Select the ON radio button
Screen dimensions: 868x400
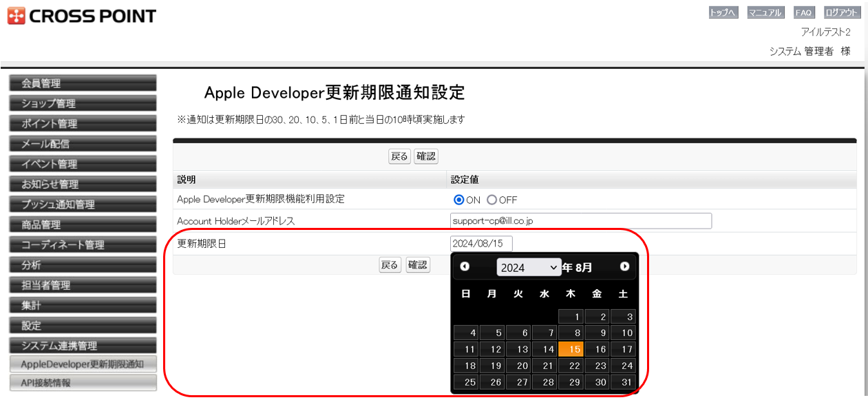(459, 200)
